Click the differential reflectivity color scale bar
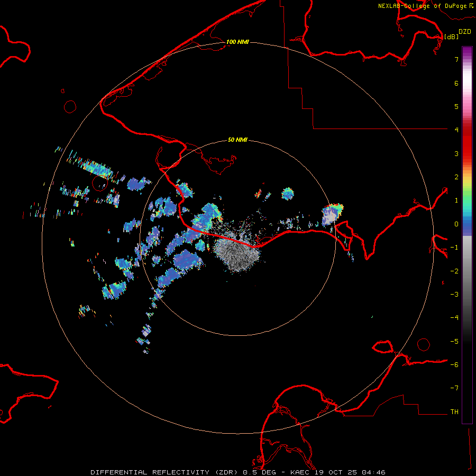476x476 pixels. click(467, 235)
